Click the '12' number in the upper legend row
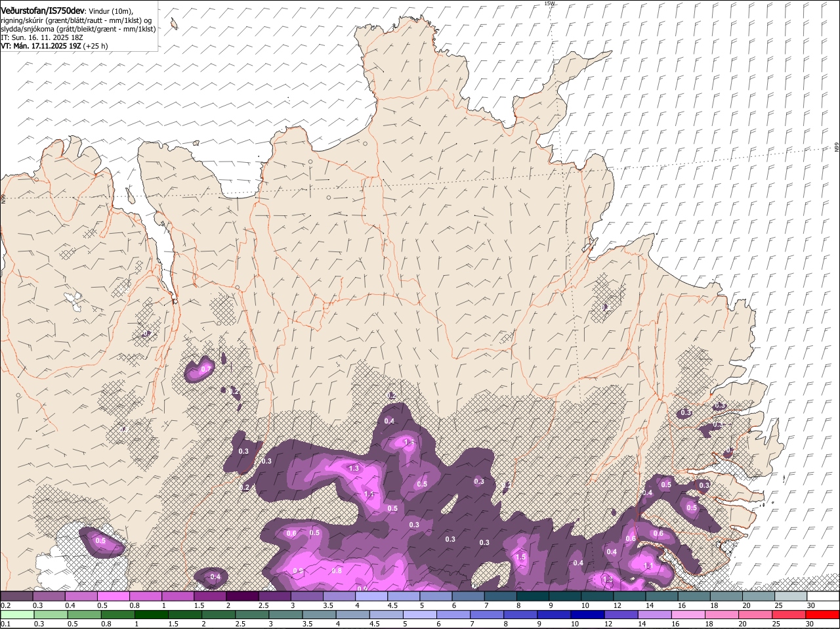840x629 pixels. [617, 605]
